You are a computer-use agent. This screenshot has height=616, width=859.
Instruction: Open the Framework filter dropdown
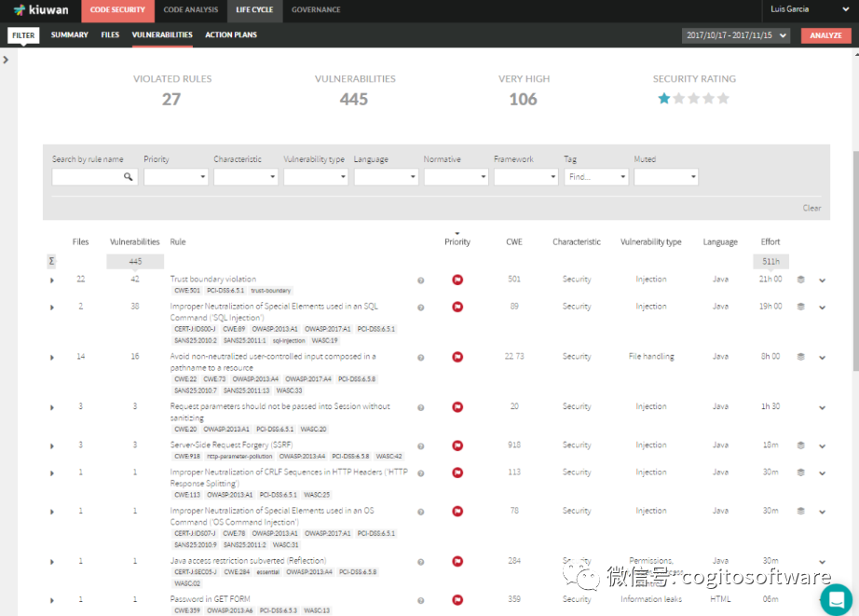[525, 176]
